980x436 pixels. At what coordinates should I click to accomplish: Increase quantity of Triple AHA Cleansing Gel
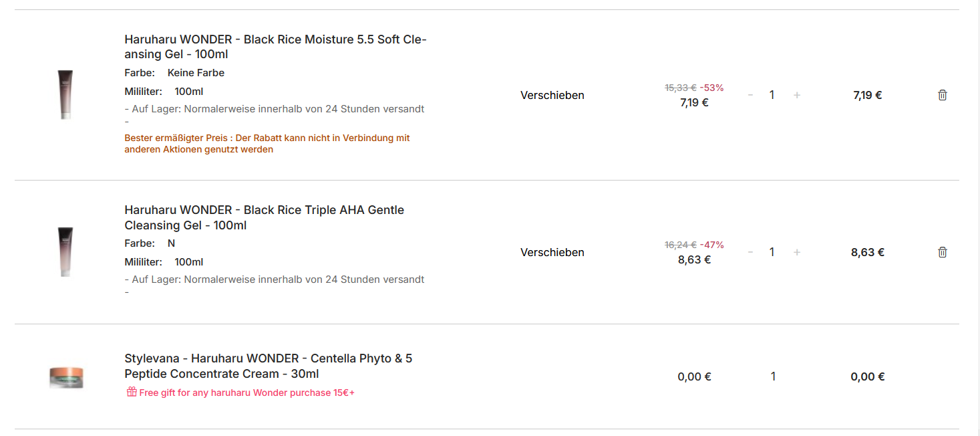pos(796,252)
